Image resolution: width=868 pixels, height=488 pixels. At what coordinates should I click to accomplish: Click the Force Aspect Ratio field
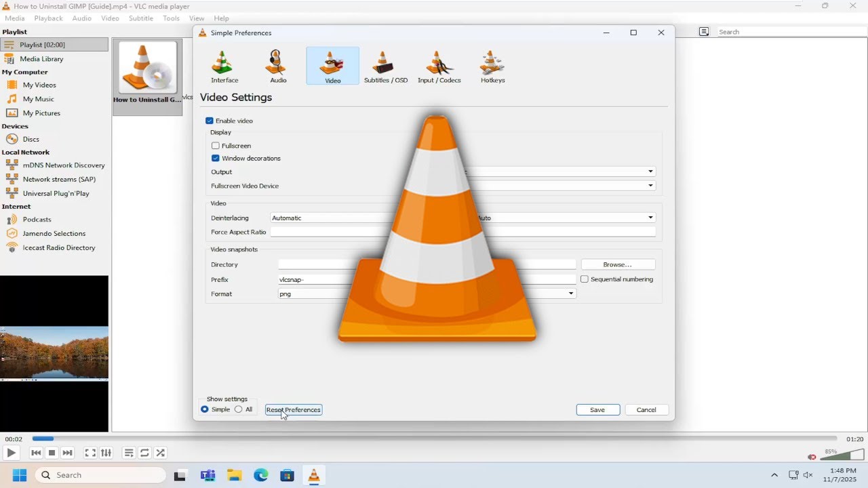point(463,232)
